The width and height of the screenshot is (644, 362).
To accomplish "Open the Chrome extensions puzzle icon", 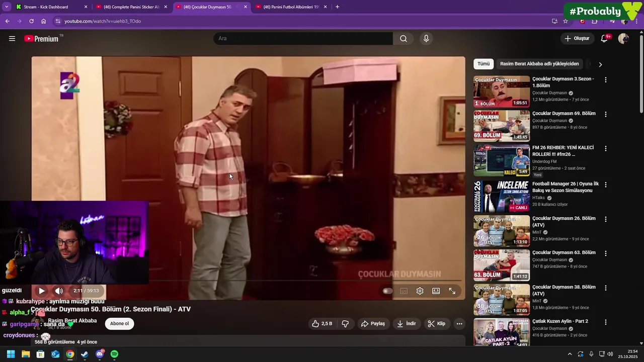I will (595, 21).
